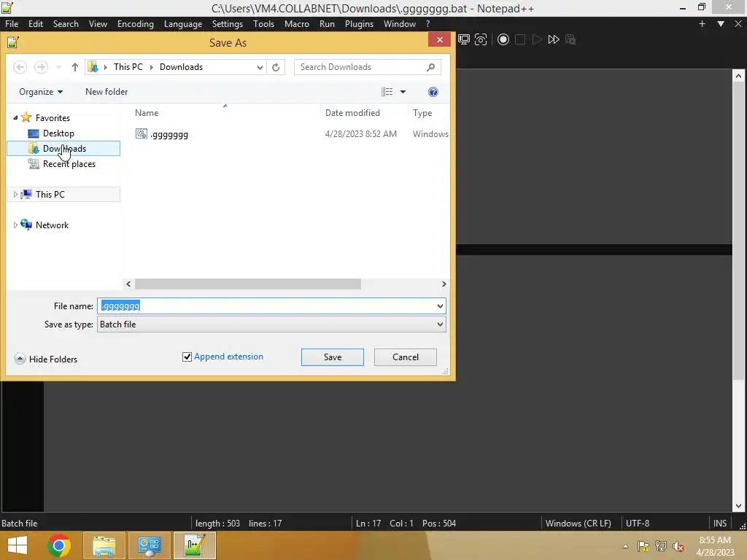Expand the Network tree node
The height and width of the screenshot is (560, 747).
click(15, 225)
